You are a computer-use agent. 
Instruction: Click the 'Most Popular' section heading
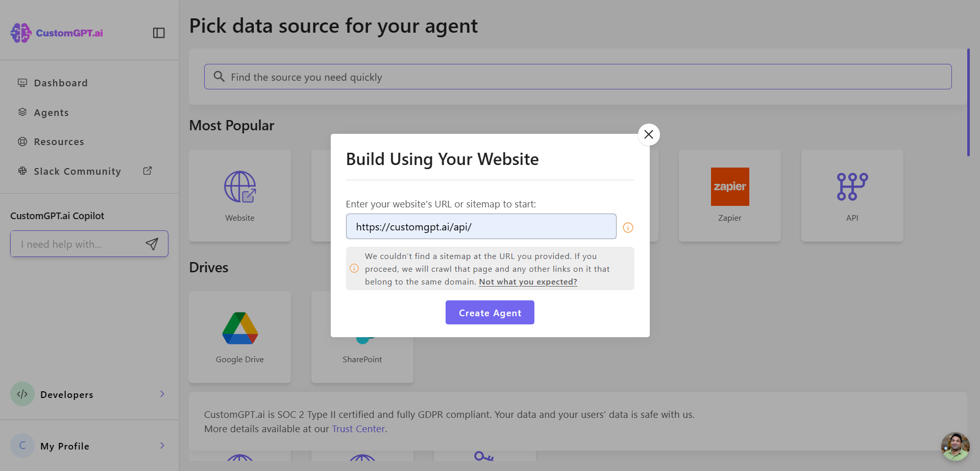232,126
